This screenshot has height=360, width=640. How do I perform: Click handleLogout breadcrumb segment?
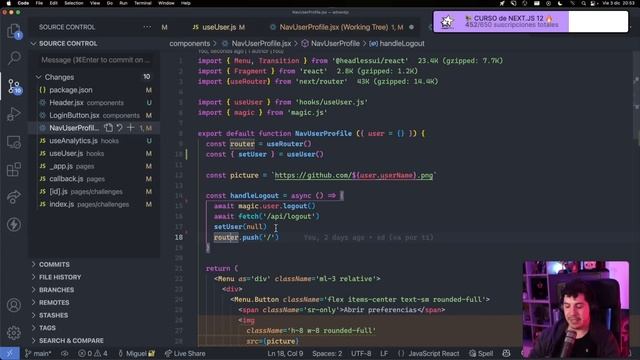(x=397, y=43)
